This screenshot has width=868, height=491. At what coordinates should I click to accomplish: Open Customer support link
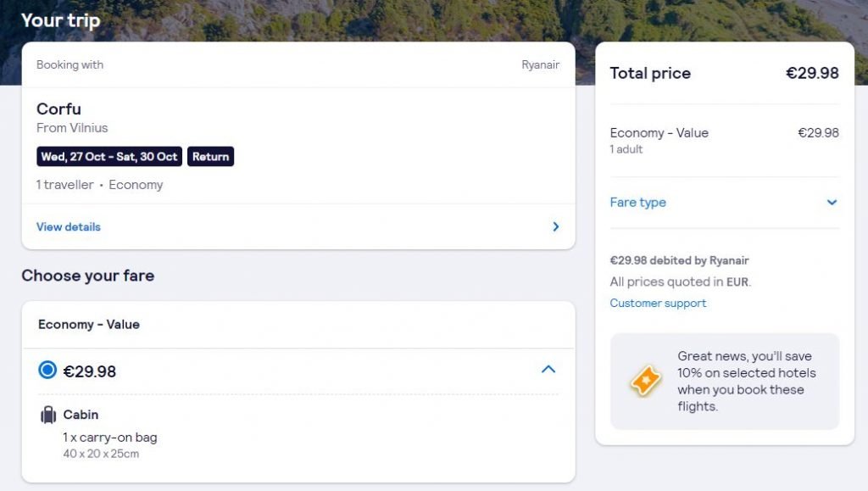pos(658,304)
